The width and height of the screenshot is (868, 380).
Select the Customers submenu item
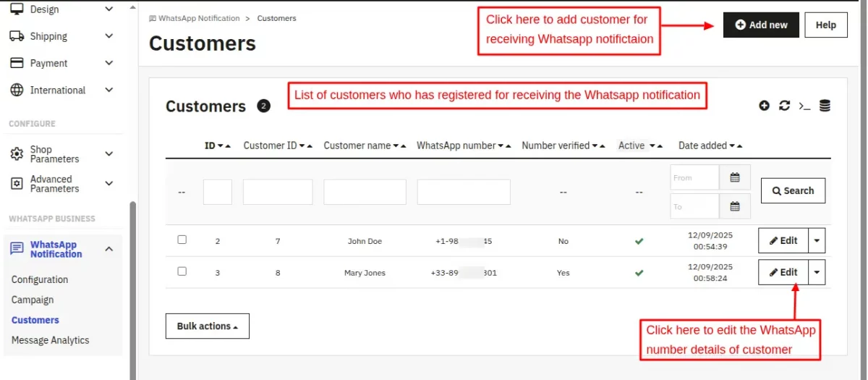tap(35, 320)
